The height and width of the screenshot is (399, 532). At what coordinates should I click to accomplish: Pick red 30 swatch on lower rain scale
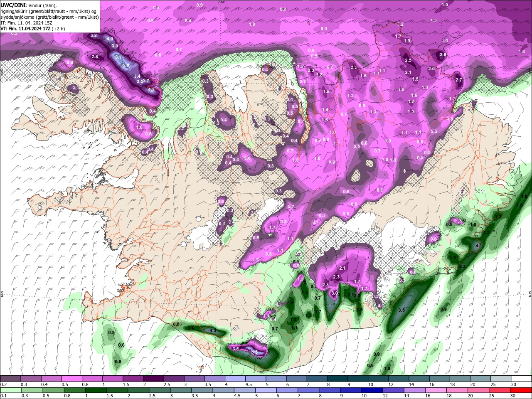(x=522, y=390)
